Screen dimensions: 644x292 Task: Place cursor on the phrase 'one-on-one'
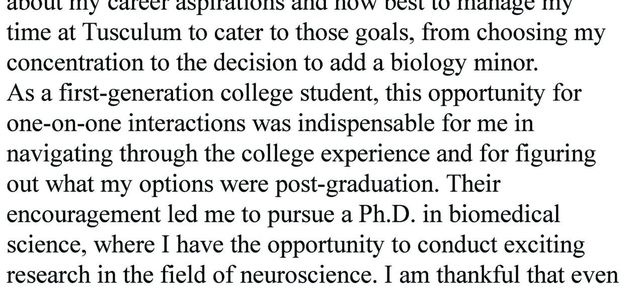63,124
